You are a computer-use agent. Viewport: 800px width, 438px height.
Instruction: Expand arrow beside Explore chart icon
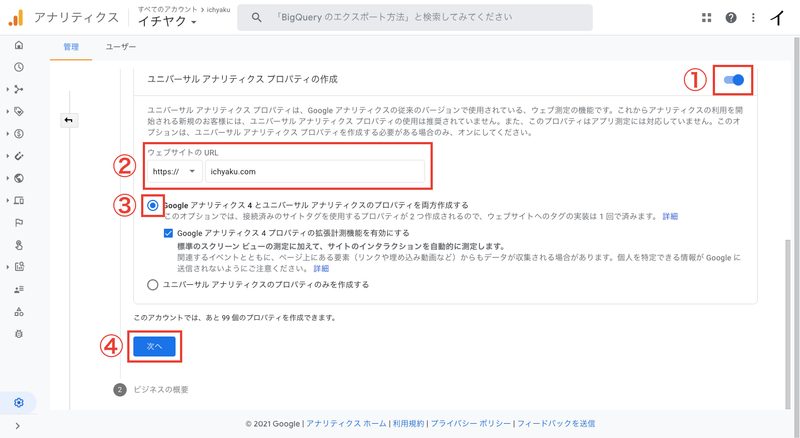point(8,266)
